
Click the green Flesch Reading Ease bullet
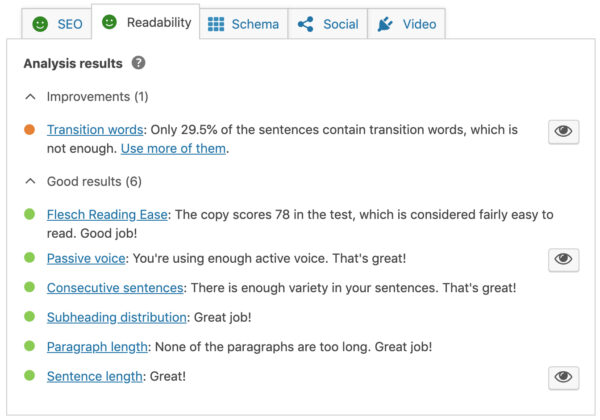[x=30, y=215]
